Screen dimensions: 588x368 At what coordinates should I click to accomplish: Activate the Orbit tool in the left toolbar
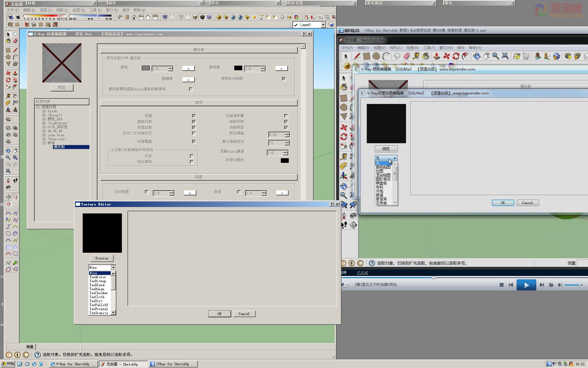[8, 151]
